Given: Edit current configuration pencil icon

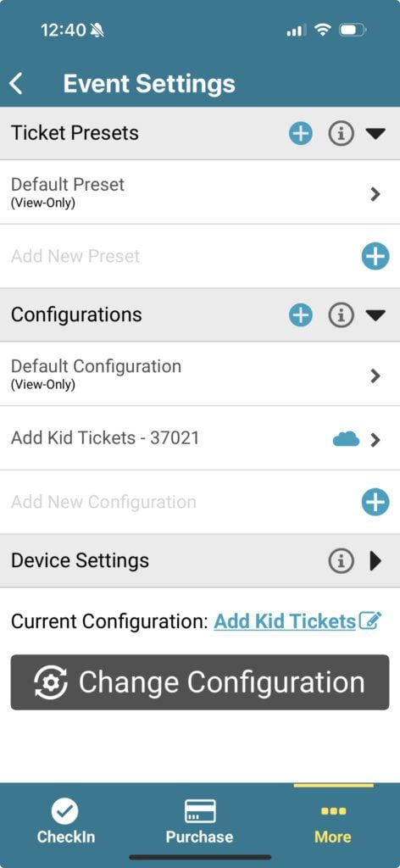Looking at the screenshot, I should [x=370, y=620].
